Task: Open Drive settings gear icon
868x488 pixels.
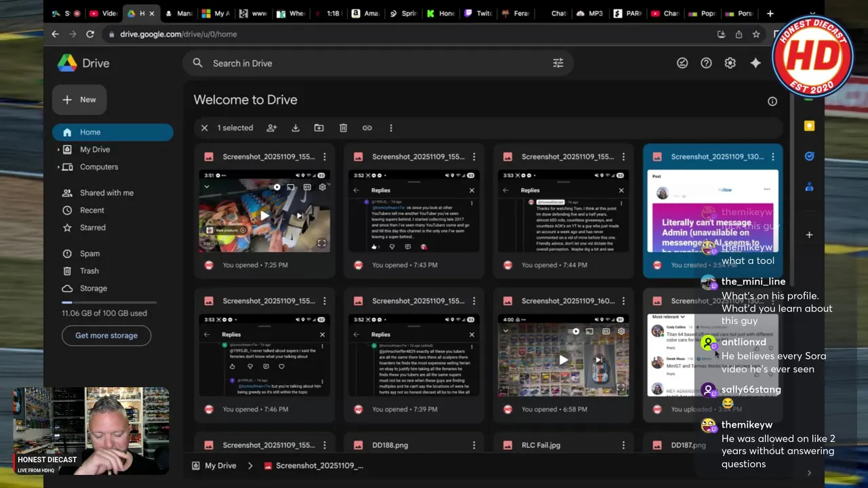Action: point(730,63)
